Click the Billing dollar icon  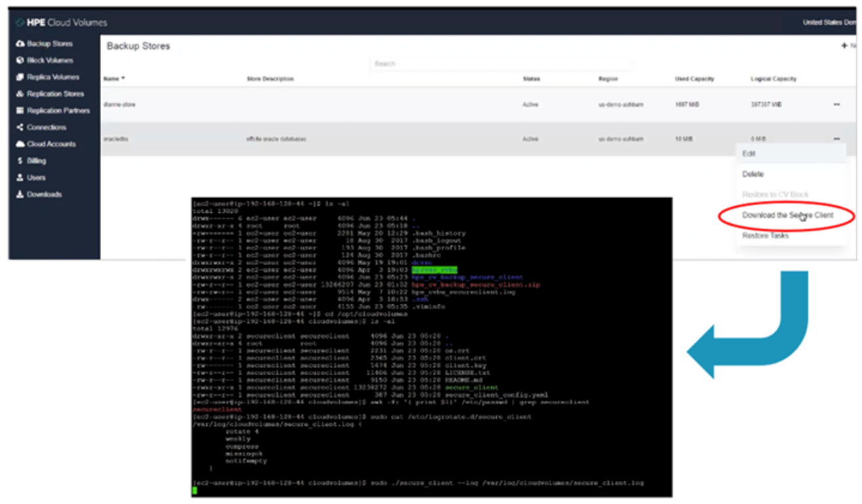click(20, 161)
